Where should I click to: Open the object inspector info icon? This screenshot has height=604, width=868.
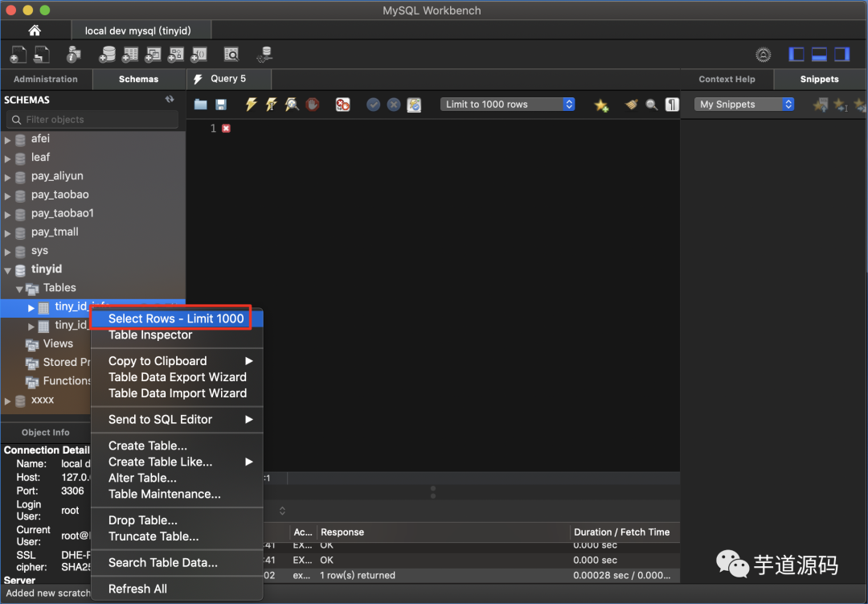point(74,55)
